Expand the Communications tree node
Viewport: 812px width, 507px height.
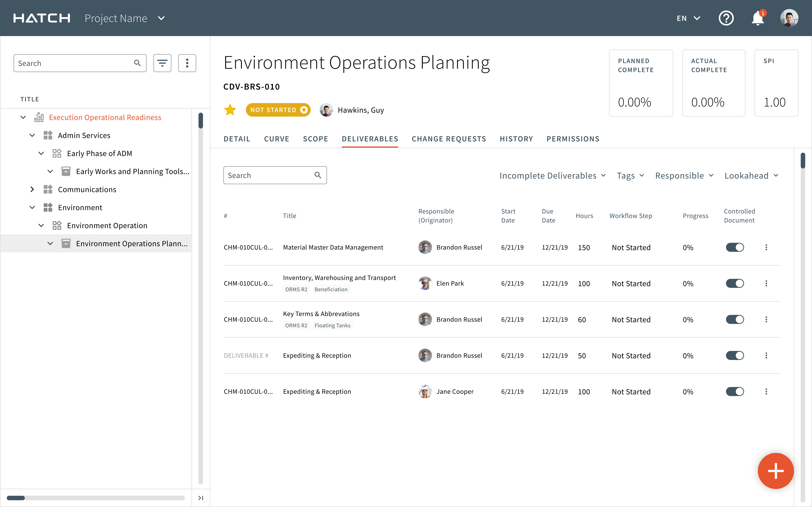[x=32, y=189]
